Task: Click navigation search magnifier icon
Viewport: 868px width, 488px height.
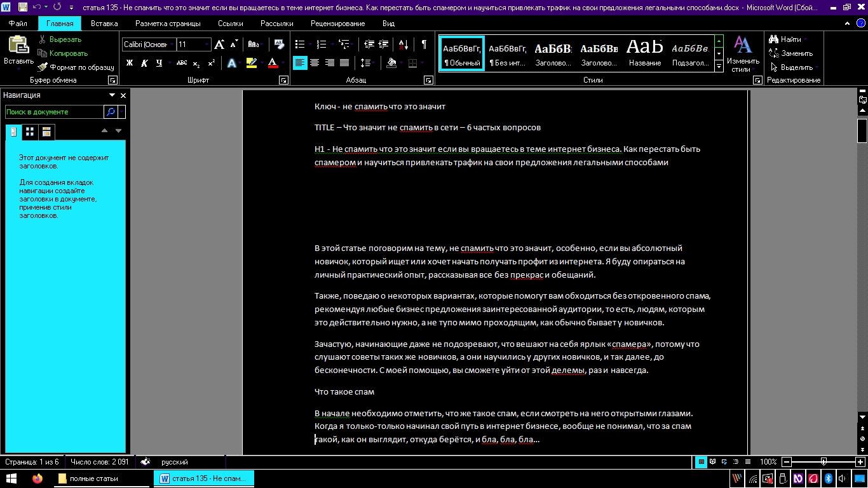Action: (x=111, y=112)
